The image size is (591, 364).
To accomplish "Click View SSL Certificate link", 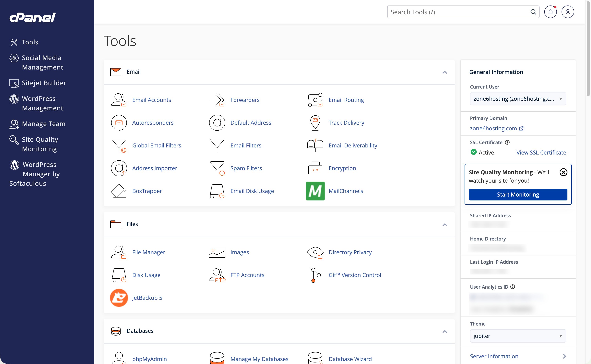I will point(541,152).
